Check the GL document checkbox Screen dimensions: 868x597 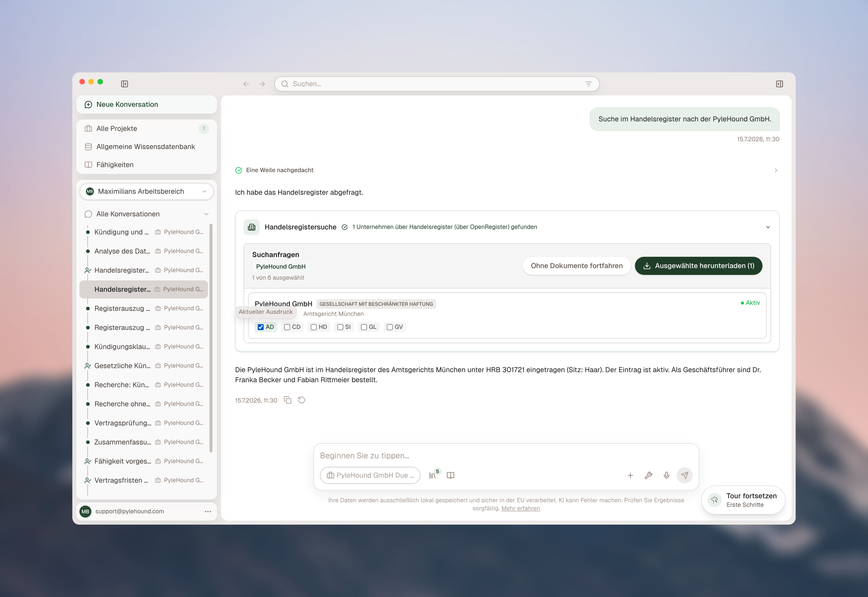[364, 327]
